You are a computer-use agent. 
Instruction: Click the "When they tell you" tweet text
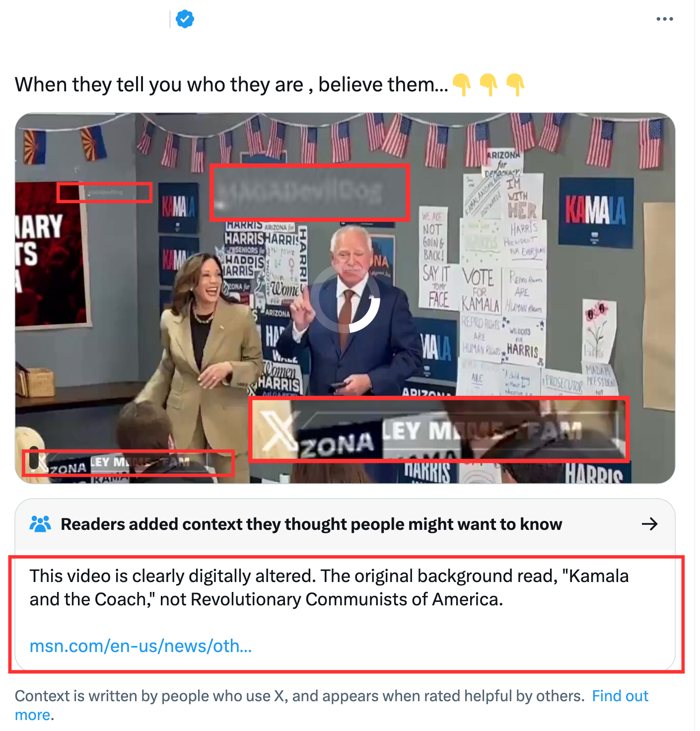click(x=231, y=85)
